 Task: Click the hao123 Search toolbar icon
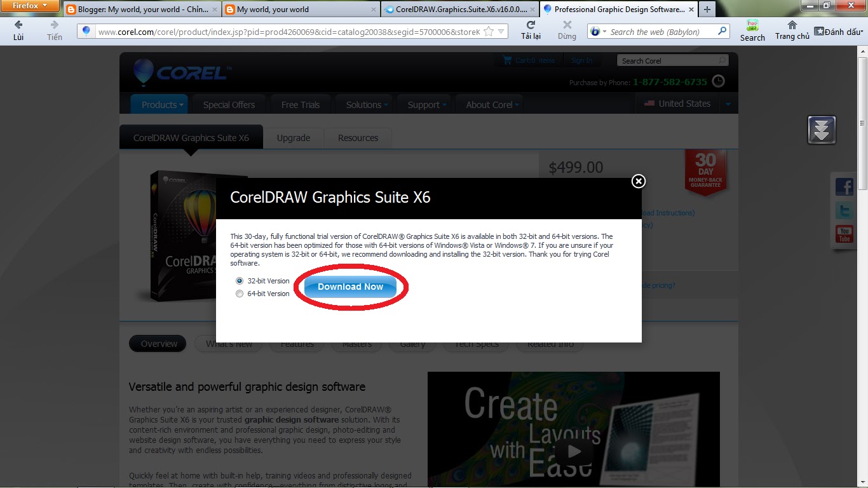tap(752, 25)
